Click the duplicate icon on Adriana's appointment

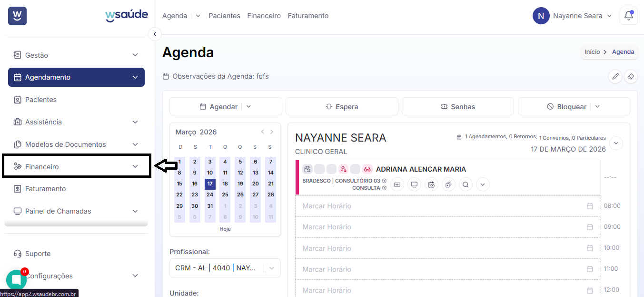pyautogui.click(x=448, y=184)
